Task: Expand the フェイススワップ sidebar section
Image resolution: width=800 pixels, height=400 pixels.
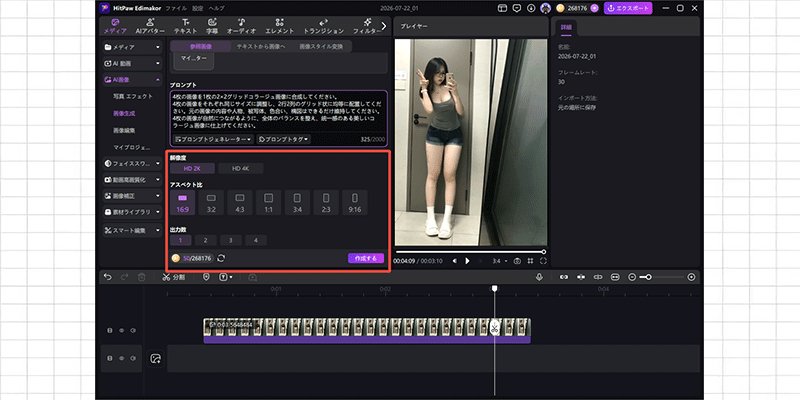Action: click(x=132, y=163)
